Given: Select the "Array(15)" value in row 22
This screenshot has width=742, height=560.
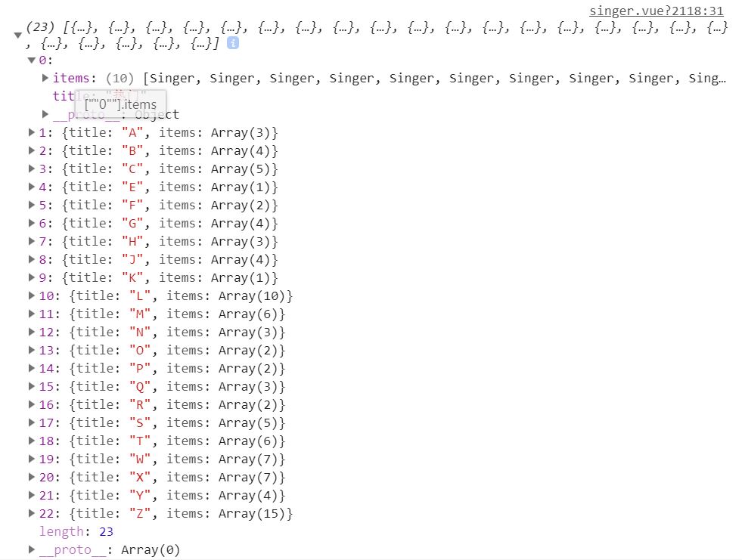Looking at the screenshot, I should [252, 514].
